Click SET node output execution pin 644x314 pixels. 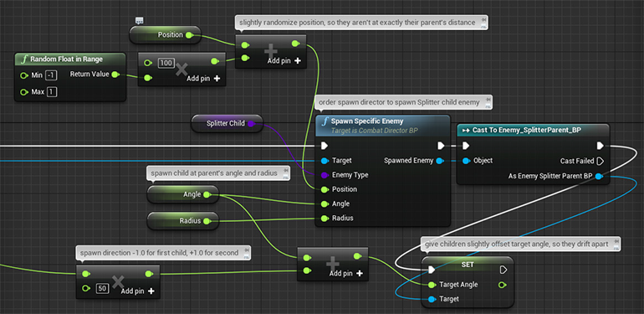pos(503,270)
